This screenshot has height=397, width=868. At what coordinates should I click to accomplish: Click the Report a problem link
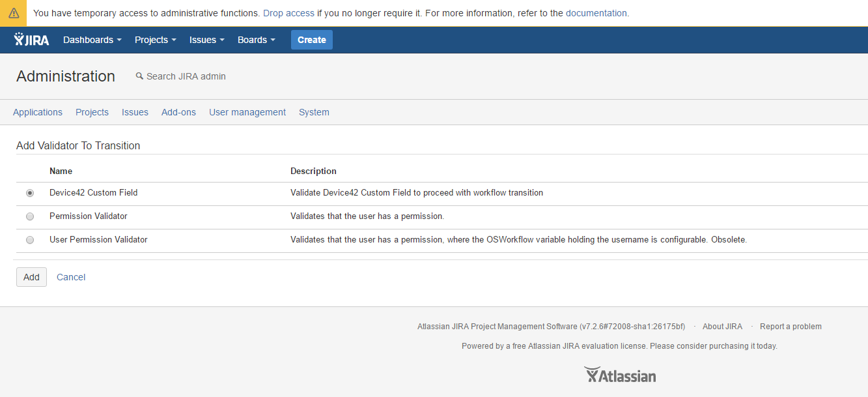[x=791, y=327]
